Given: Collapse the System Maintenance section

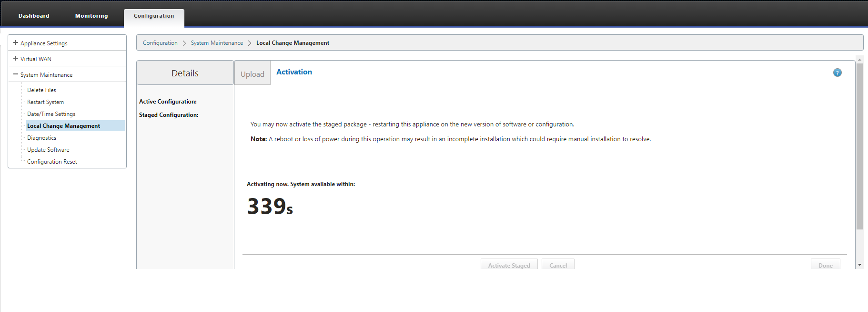Looking at the screenshot, I should click(x=16, y=74).
